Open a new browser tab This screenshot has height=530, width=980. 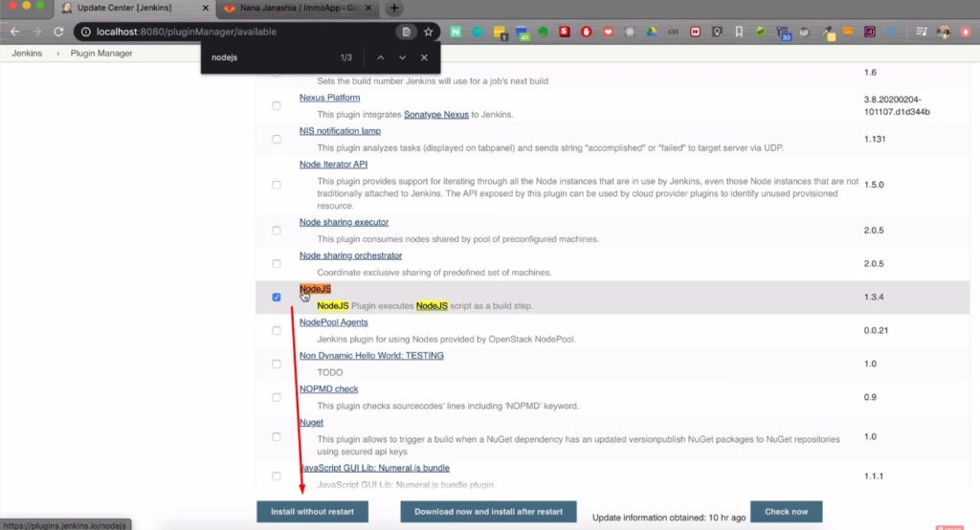tap(393, 8)
